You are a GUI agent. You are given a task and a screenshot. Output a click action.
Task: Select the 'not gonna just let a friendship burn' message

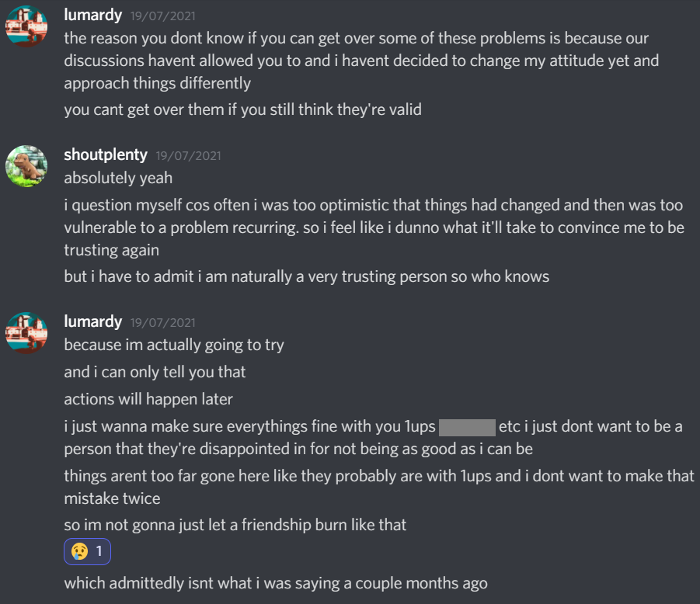[235, 525]
